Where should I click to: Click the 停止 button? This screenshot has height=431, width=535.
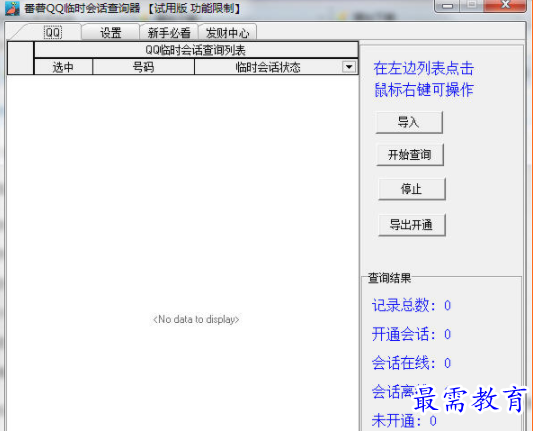[x=412, y=189]
